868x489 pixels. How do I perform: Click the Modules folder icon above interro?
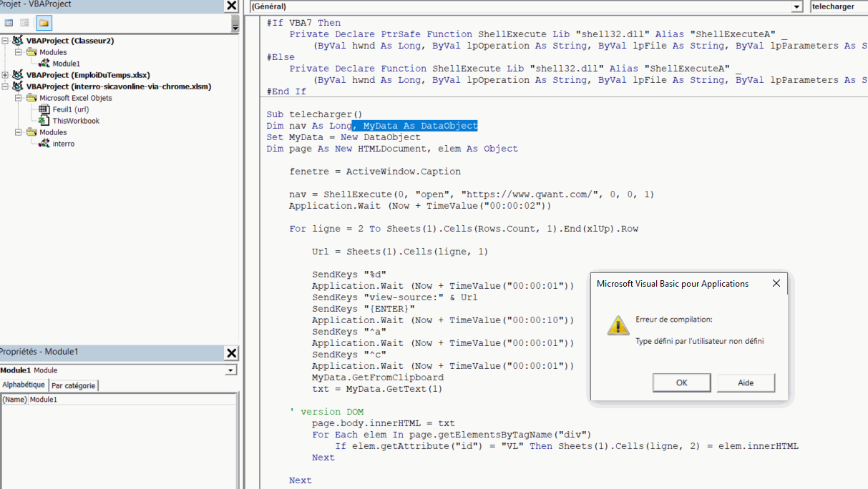pyautogui.click(x=31, y=132)
